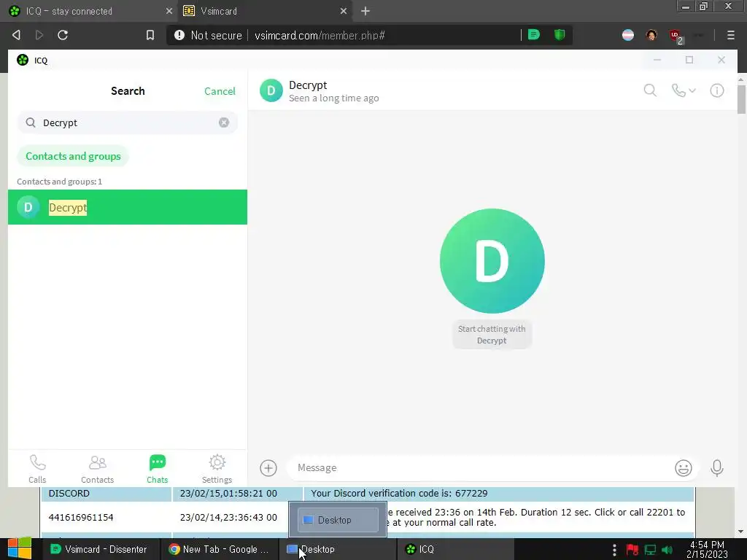The width and height of the screenshot is (747, 560).
Task: Open the attachment plus button
Action: tap(268, 468)
